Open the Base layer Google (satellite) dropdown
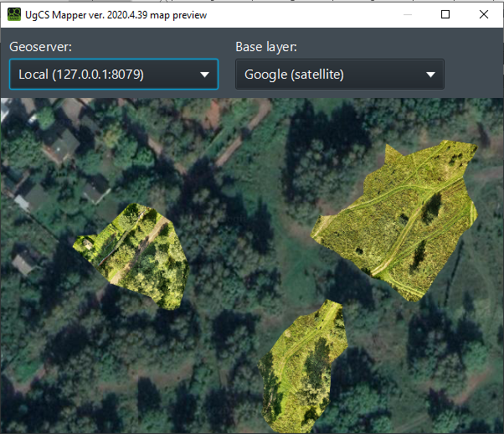The height and width of the screenshot is (434, 504). 340,75
